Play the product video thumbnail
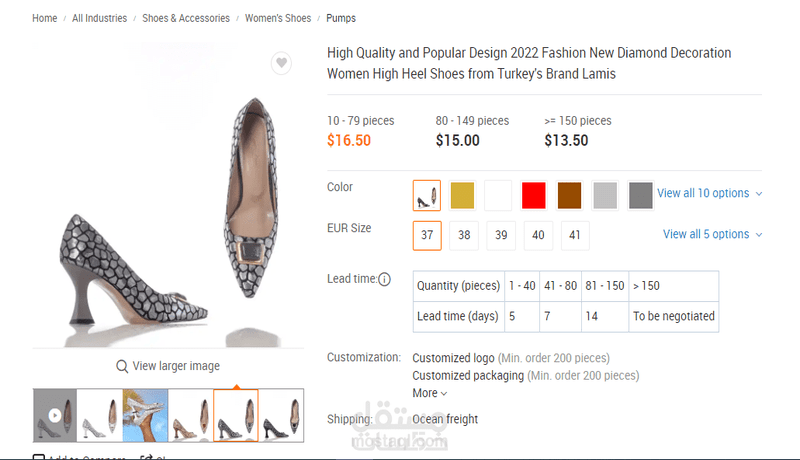This screenshot has height=460, width=800. (55, 415)
